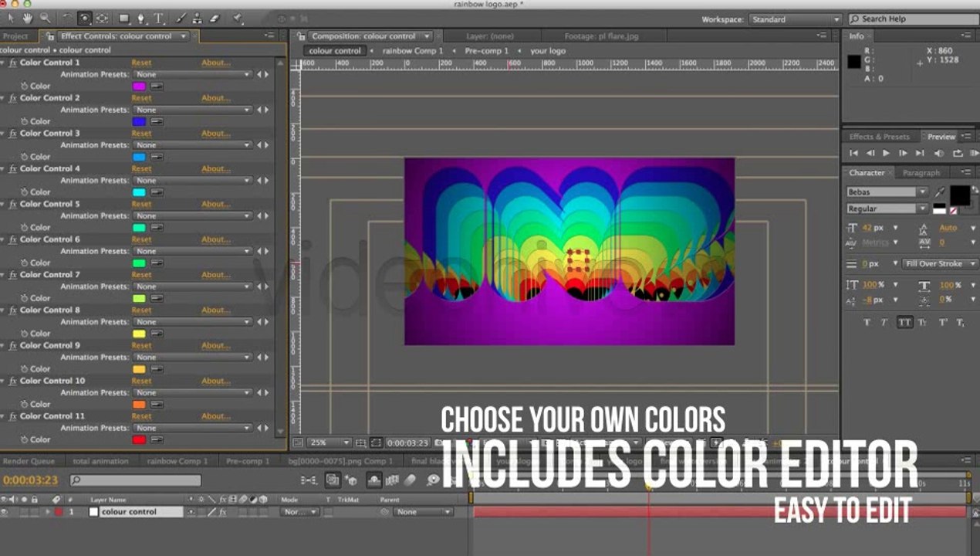Switch to the Effects & Presets tab

(x=880, y=137)
